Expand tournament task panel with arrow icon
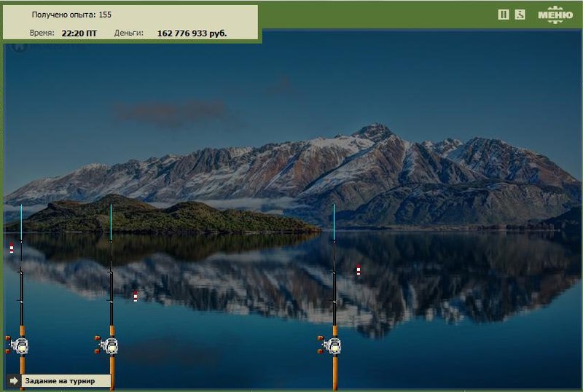Viewport: 583px width, 392px height. click(14, 380)
